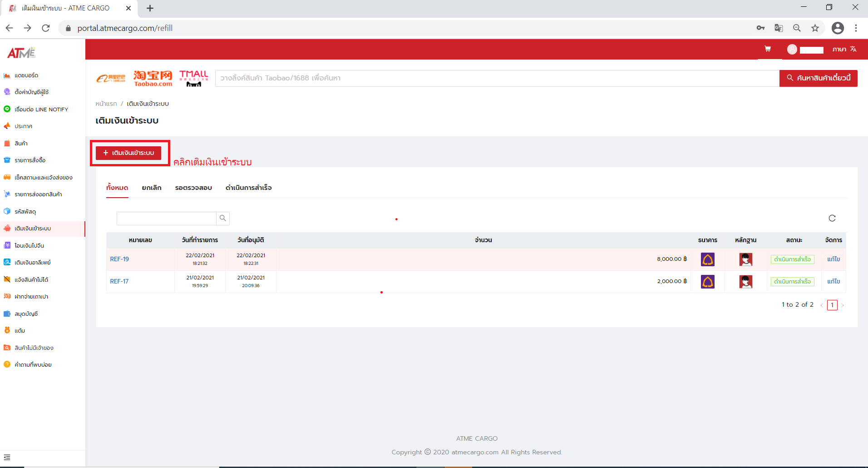Open Chrome's three-dot menu

click(x=856, y=28)
